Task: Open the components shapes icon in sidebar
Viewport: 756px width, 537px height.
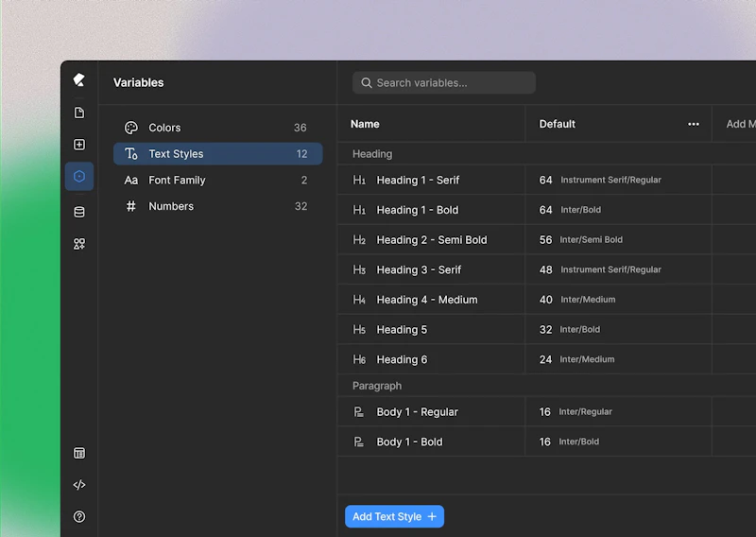Action: click(79, 244)
